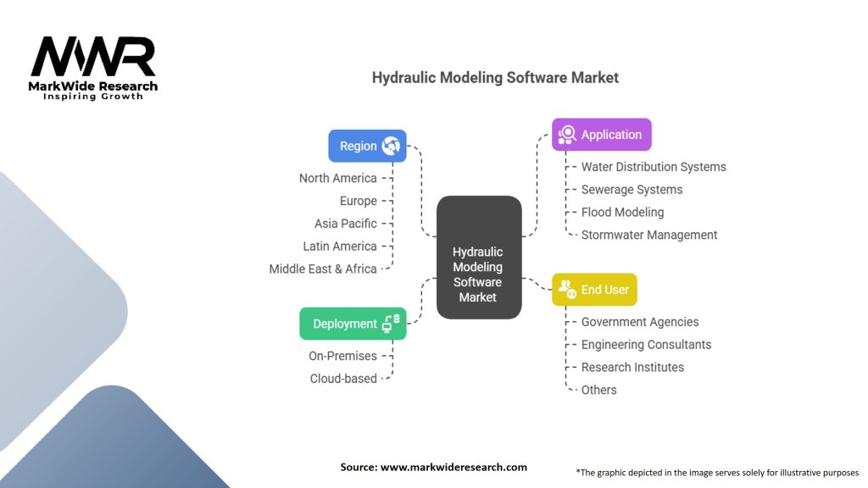Select Others under End User
Screen dimensions: 868x488
pos(598,390)
